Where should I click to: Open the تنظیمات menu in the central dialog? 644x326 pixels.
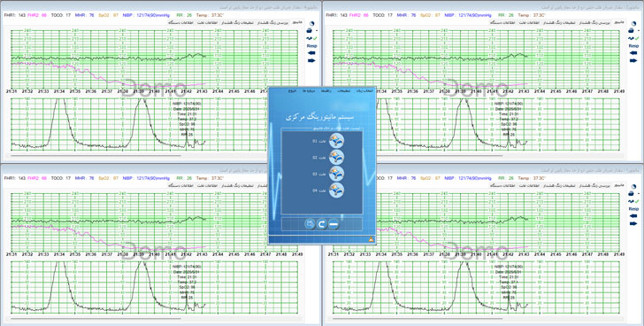343,91
